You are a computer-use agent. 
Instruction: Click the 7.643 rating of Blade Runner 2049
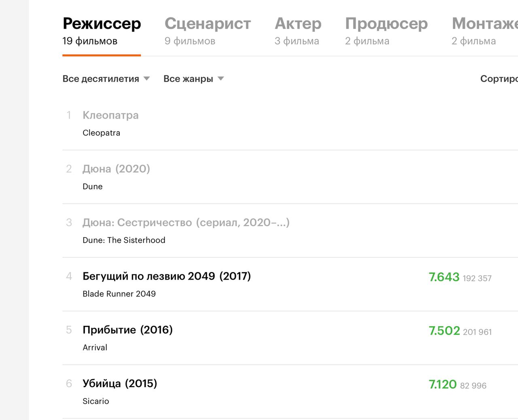(x=444, y=277)
